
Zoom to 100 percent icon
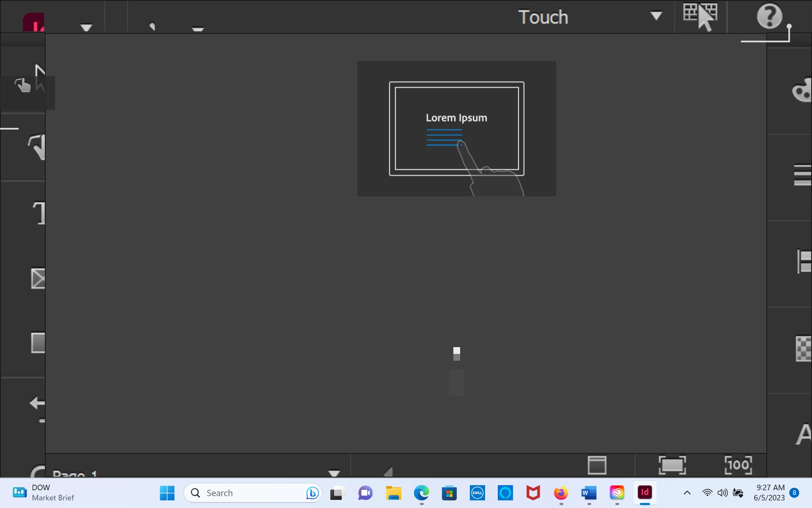click(738, 465)
